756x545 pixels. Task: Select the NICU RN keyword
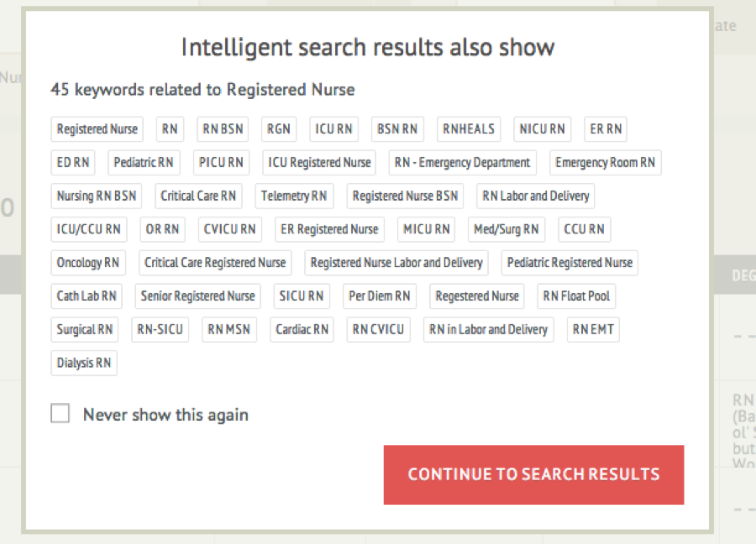pos(542,129)
